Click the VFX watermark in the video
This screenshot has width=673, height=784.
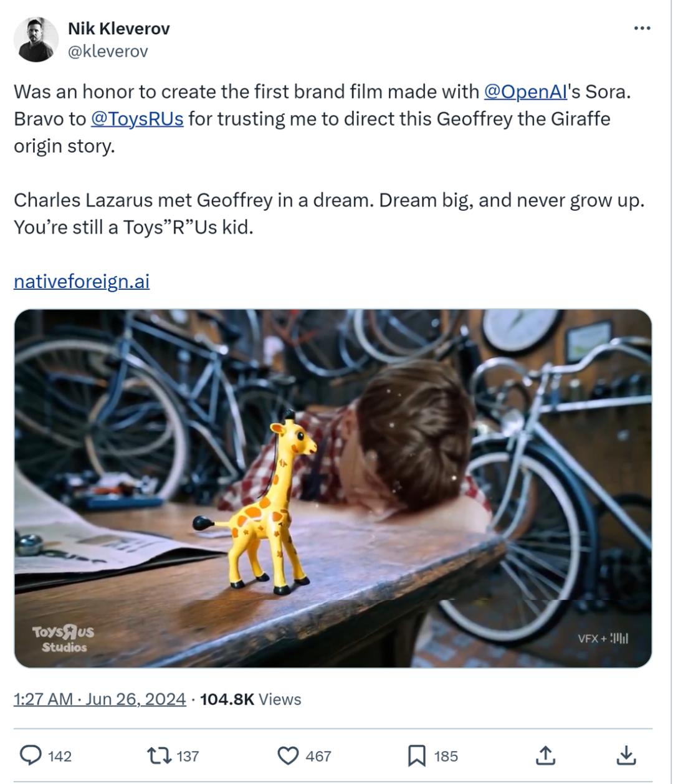(x=603, y=638)
